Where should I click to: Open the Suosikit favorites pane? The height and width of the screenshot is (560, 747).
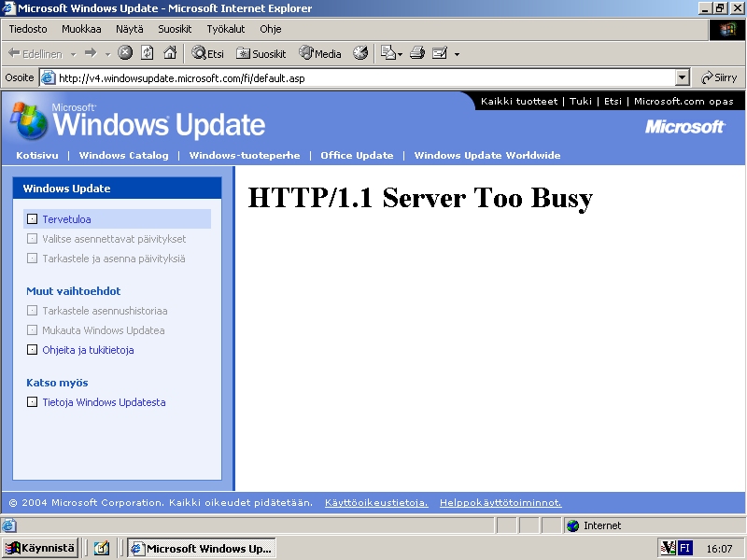[261, 53]
